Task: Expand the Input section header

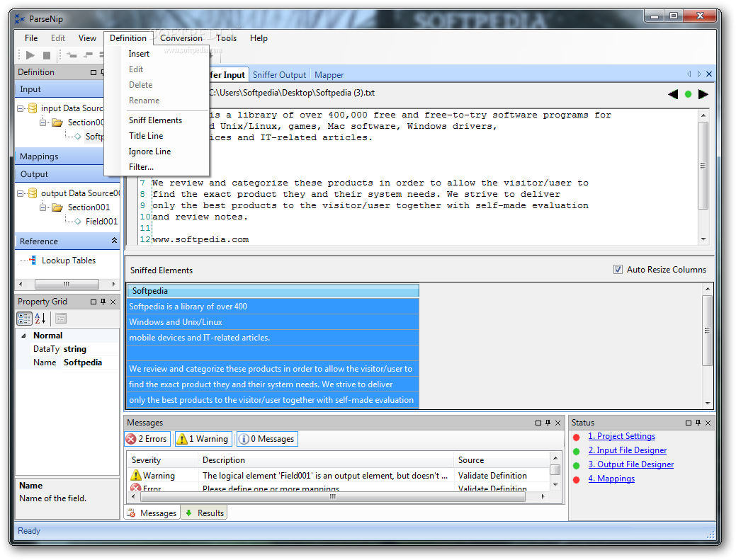Action: point(59,89)
